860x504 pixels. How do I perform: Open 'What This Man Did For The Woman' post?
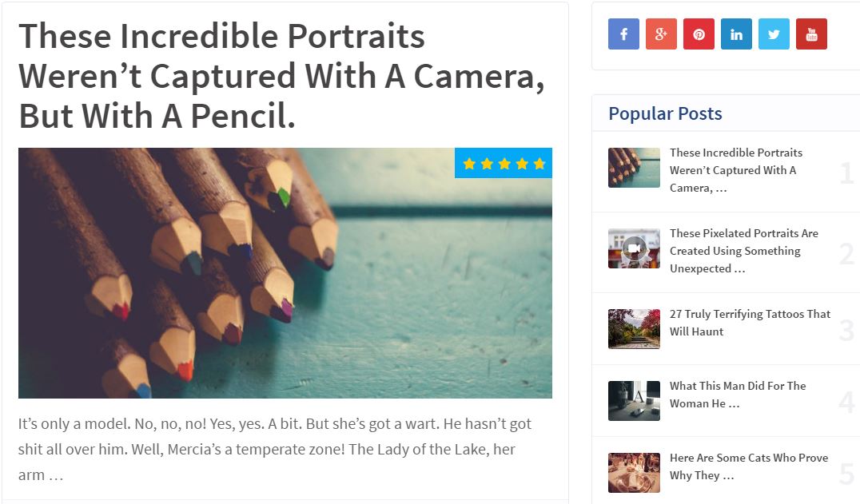click(738, 395)
